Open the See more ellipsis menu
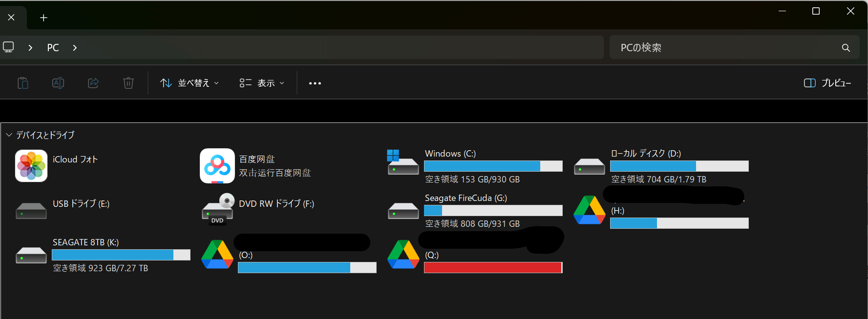Image resolution: width=868 pixels, height=319 pixels. 315,83
